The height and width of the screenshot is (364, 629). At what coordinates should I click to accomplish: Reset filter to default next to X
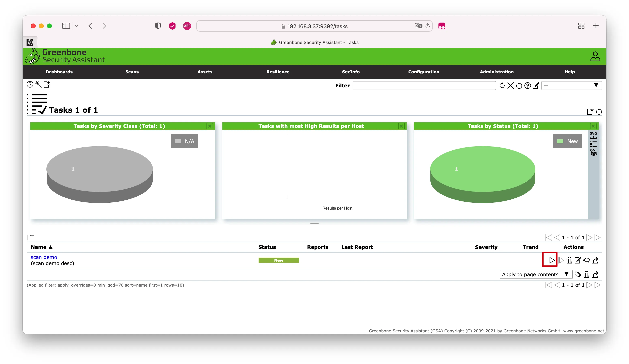(x=519, y=86)
